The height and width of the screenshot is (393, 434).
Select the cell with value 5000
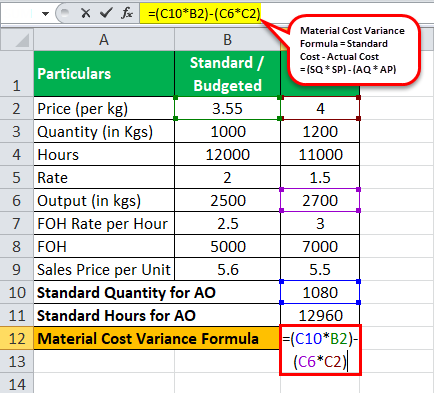(x=227, y=247)
